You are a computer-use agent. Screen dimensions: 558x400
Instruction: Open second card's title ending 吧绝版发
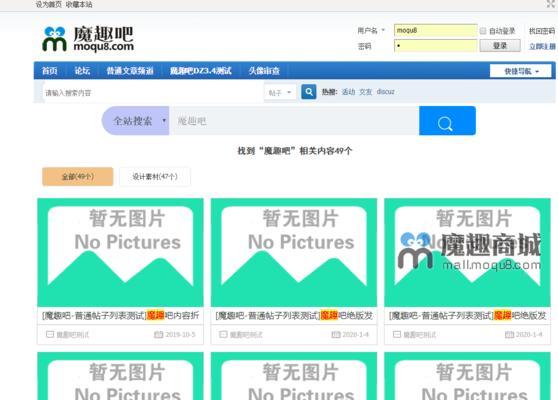[294, 315]
